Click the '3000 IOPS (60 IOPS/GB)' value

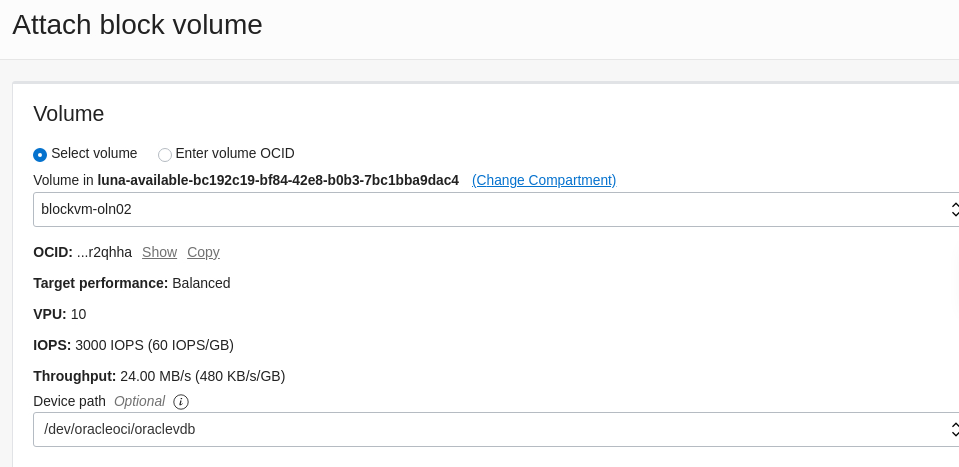click(154, 345)
